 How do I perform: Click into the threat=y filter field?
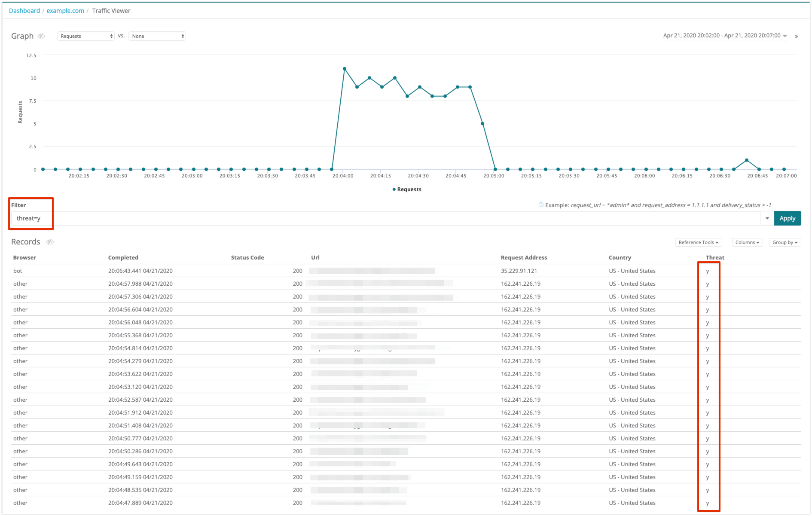387,218
